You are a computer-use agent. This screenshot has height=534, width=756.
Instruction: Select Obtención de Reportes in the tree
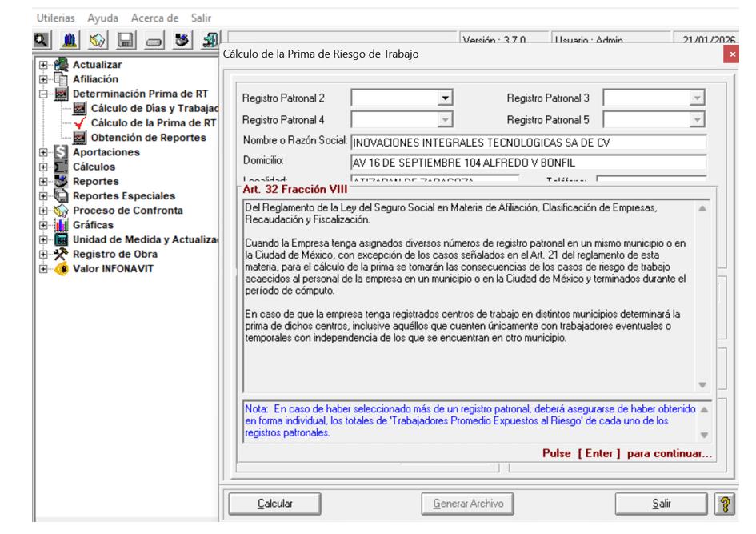(x=148, y=138)
